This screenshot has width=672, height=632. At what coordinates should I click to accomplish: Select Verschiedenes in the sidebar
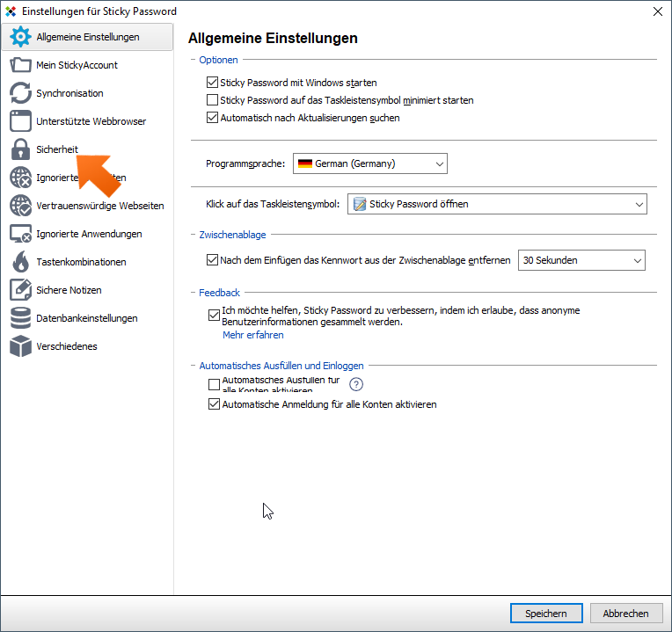tap(87, 346)
